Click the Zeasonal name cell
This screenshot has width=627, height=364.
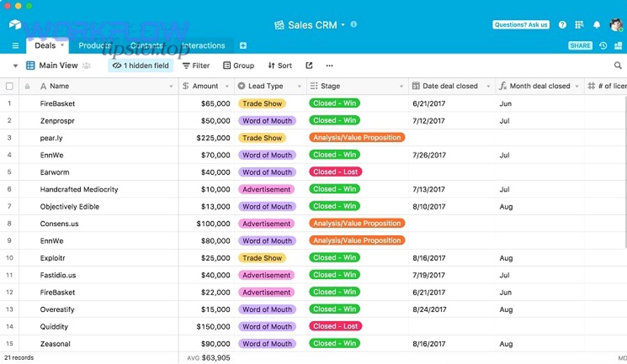click(x=98, y=344)
